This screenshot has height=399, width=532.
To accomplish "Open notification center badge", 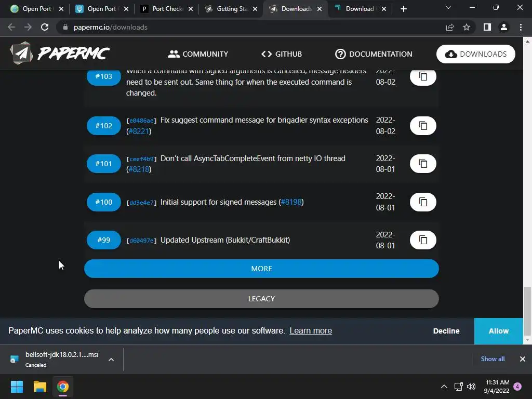I will [x=517, y=386].
